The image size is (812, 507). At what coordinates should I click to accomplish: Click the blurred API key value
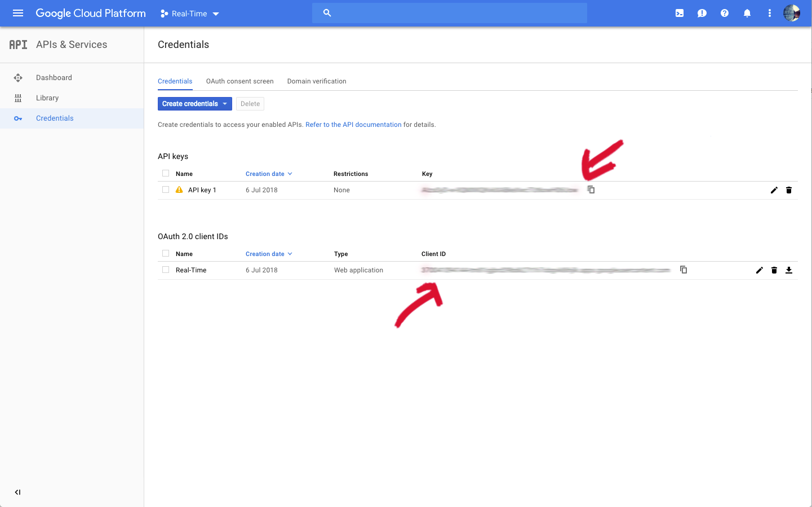point(500,190)
